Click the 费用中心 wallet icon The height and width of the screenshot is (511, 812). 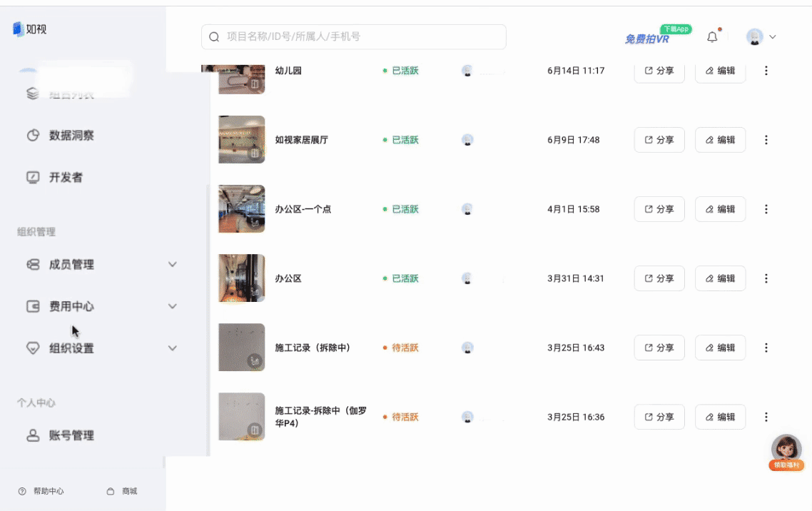33,306
